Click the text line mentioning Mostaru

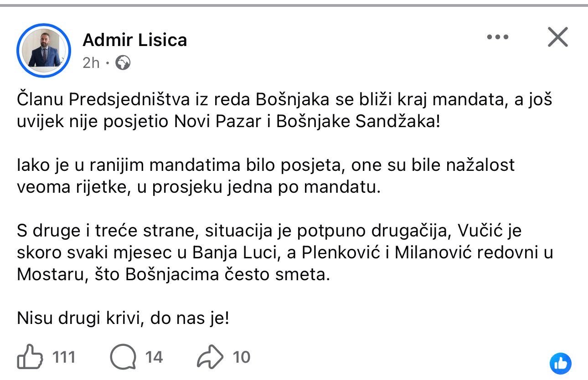pyautogui.click(x=173, y=275)
